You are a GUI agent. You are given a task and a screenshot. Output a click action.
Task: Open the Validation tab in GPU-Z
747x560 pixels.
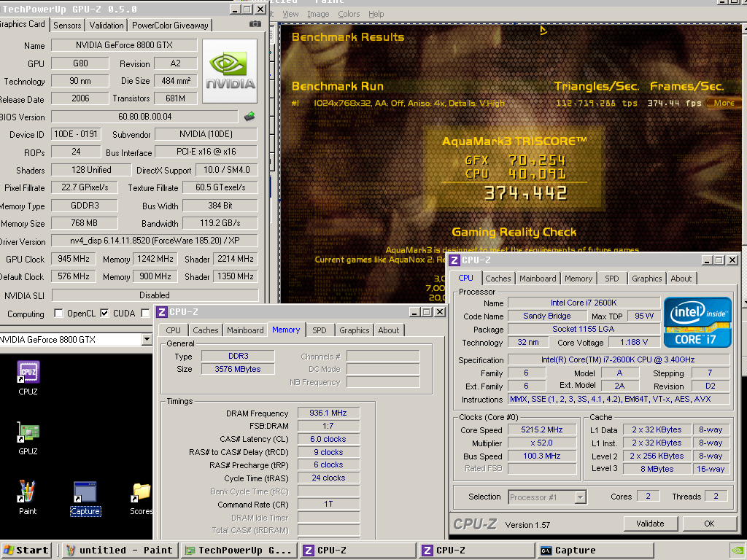point(107,26)
